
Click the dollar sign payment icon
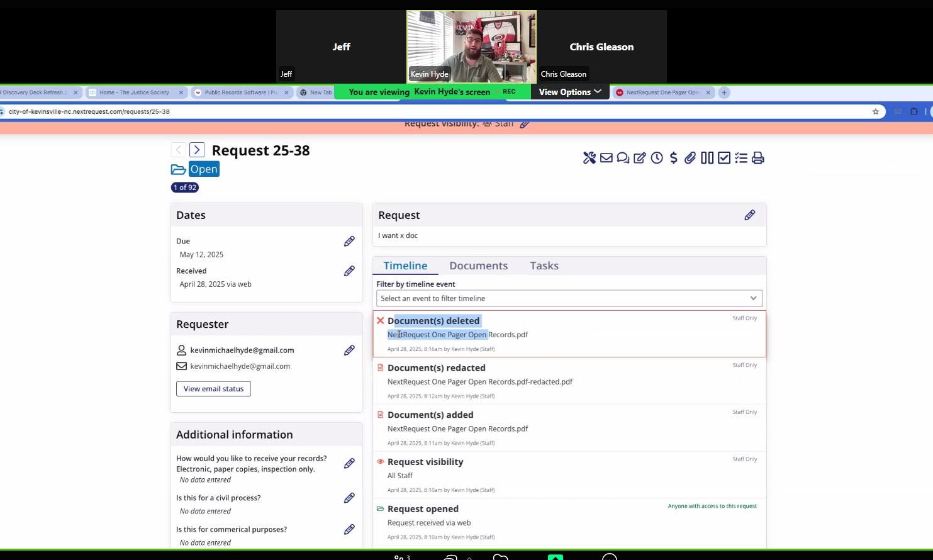pyautogui.click(x=674, y=158)
